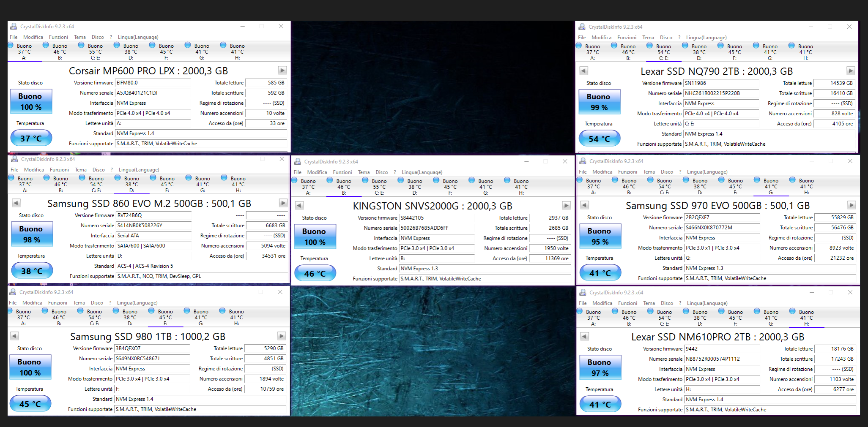Click serial number field NB8752R000574P1112

coord(722,359)
